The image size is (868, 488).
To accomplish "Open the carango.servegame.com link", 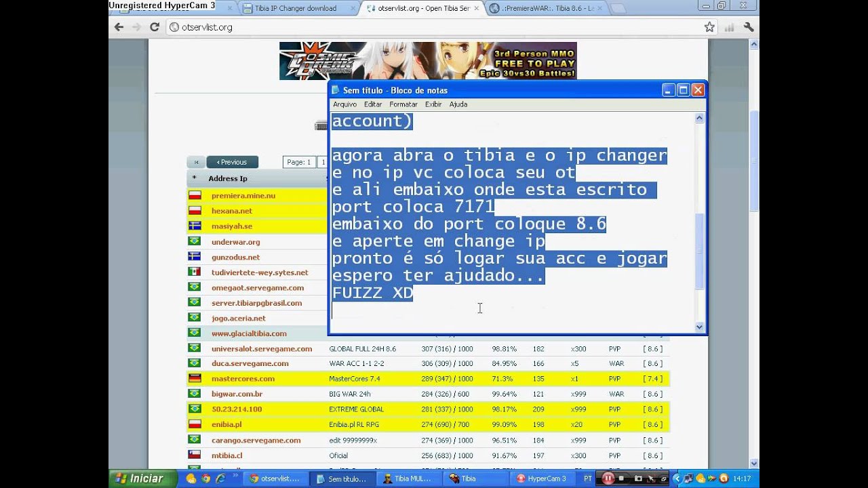I will 256,440.
